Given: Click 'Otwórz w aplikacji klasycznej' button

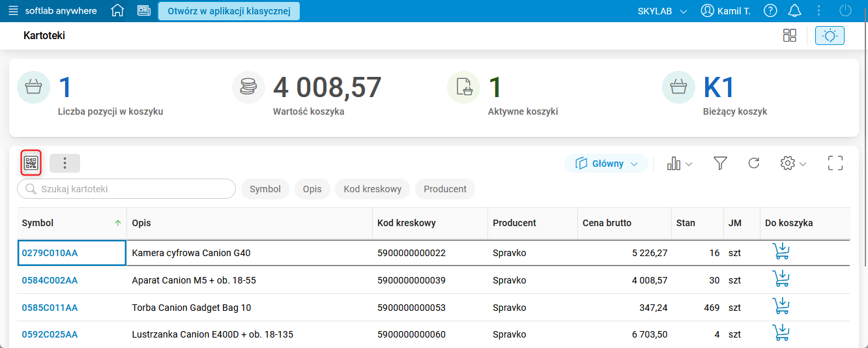Looking at the screenshot, I should point(229,11).
